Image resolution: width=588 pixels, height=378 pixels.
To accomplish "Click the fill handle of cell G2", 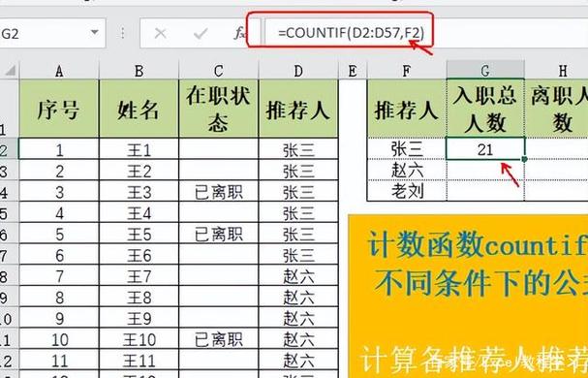I will click(524, 160).
